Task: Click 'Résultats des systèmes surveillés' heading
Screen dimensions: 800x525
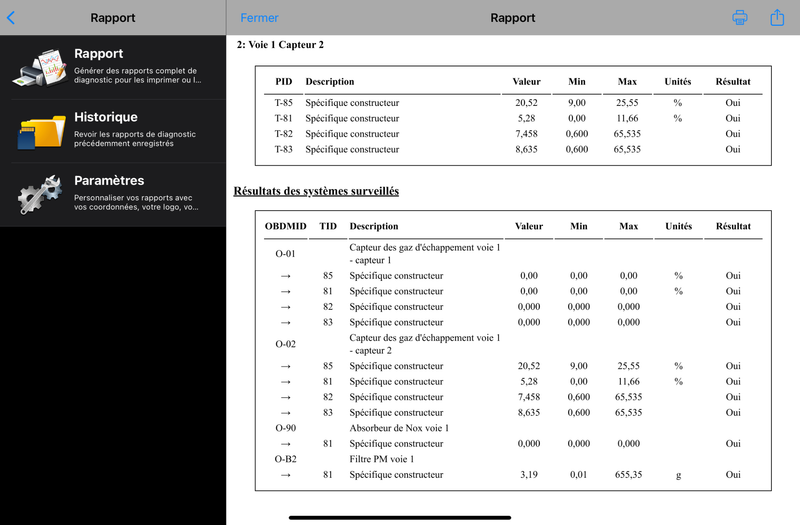Action: click(316, 191)
